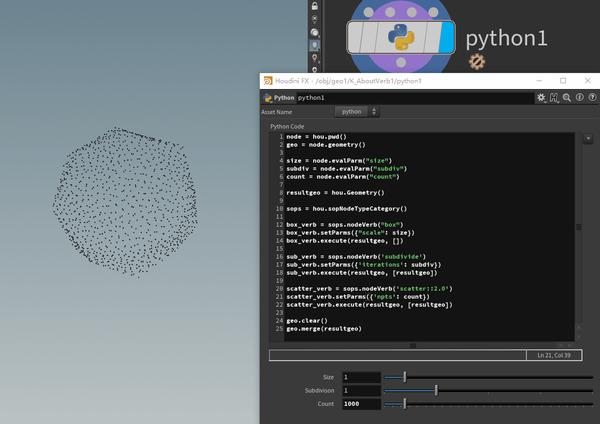The image size is (600, 424).
Task: Click the Size slider handle
Action: pyautogui.click(x=404, y=377)
